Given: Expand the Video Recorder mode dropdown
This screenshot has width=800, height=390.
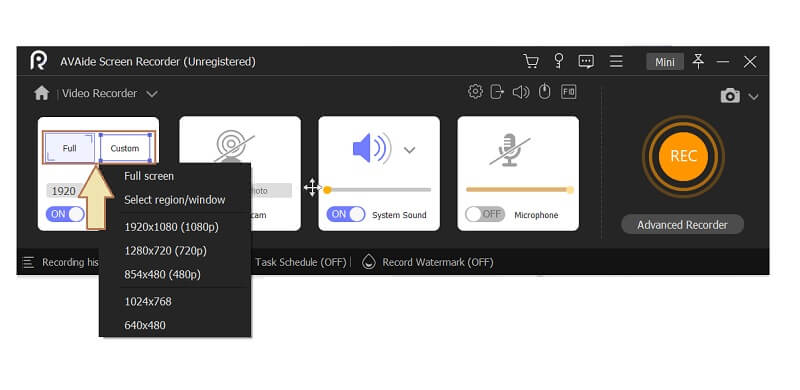Looking at the screenshot, I should tap(152, 94).
